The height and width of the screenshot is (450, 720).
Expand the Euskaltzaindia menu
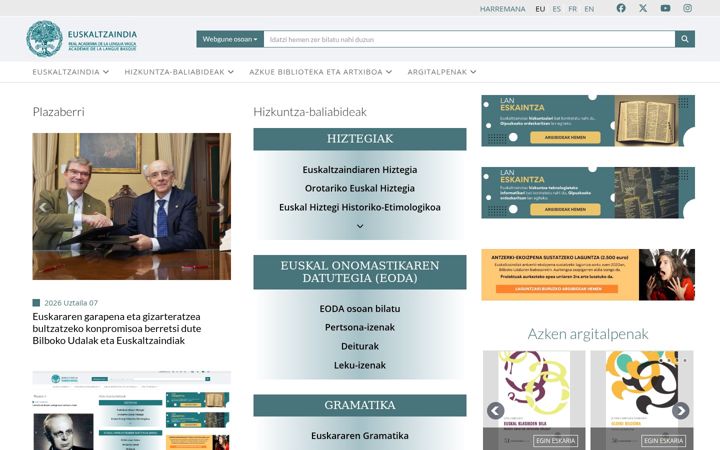coord(70,72)
